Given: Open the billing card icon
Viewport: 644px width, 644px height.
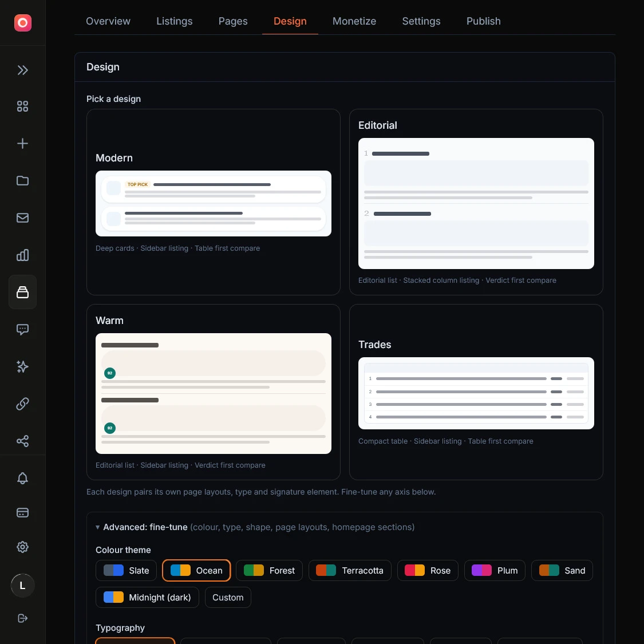Looking at the screenshot, I should click(x=22, y=512).
